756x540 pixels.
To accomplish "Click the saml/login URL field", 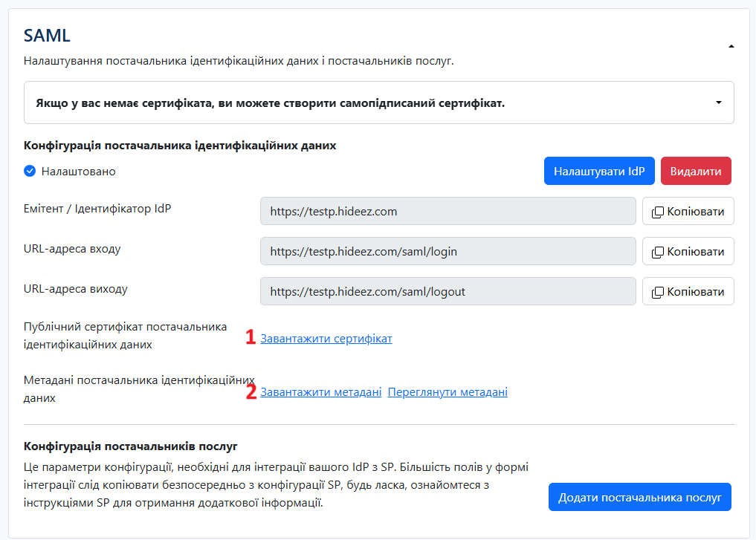I will 448,251.
